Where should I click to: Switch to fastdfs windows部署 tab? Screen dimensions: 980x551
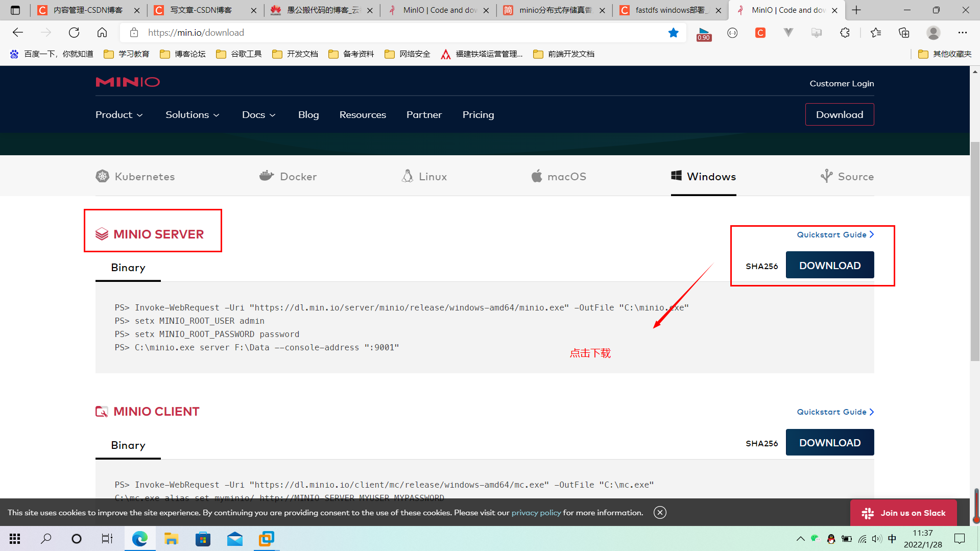tap(670, 10)
